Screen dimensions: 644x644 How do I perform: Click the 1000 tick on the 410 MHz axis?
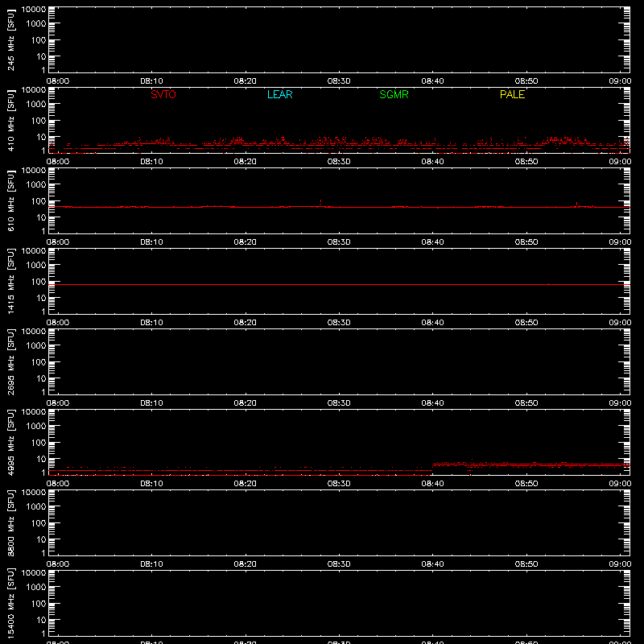click(x=36, y=105)
